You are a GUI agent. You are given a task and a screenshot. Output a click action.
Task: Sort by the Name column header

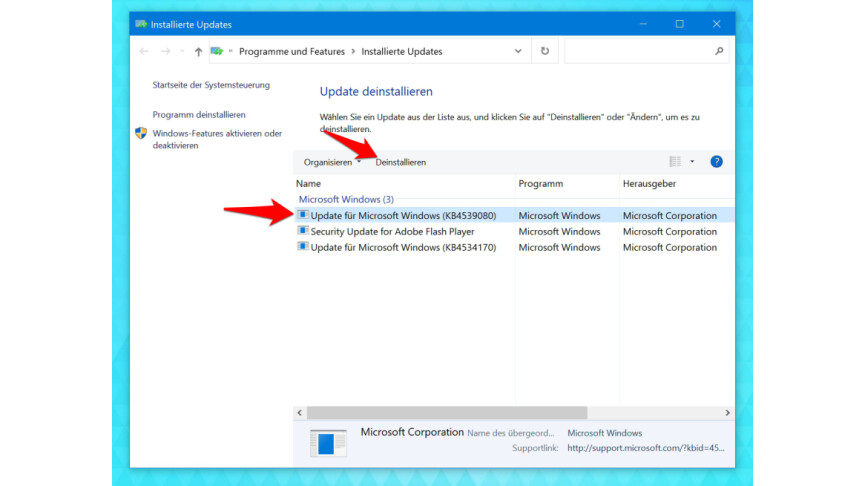(x=404, y=183)
